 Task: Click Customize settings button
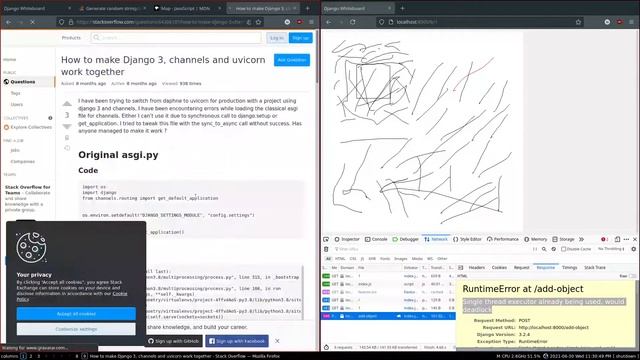[76, 329]
